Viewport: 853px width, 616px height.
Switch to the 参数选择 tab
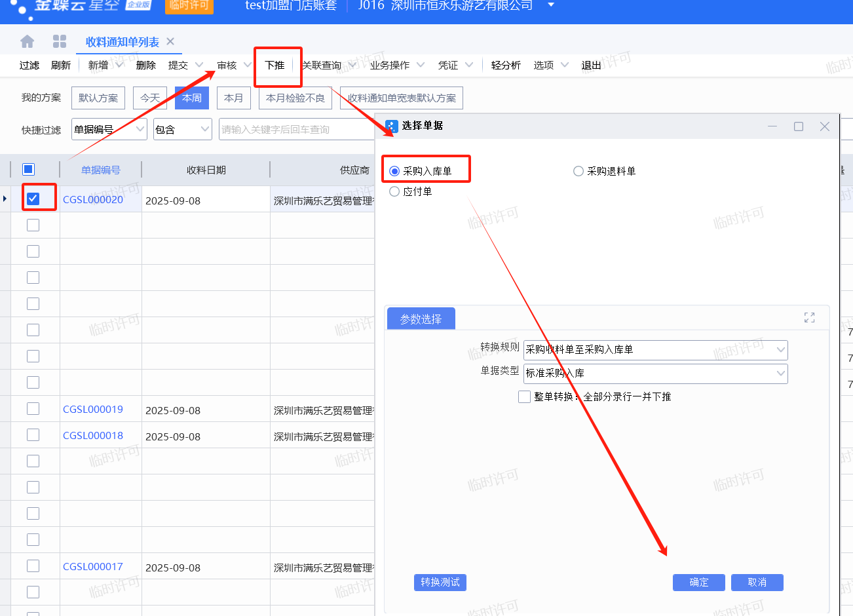pyautogui.click(x=421, y=319)
